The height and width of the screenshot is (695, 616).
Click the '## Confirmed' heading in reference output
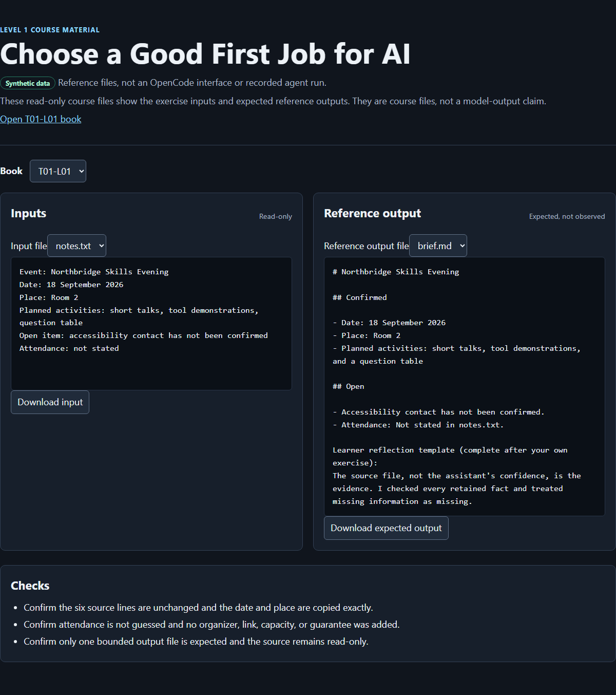click(x=360, y=297)
